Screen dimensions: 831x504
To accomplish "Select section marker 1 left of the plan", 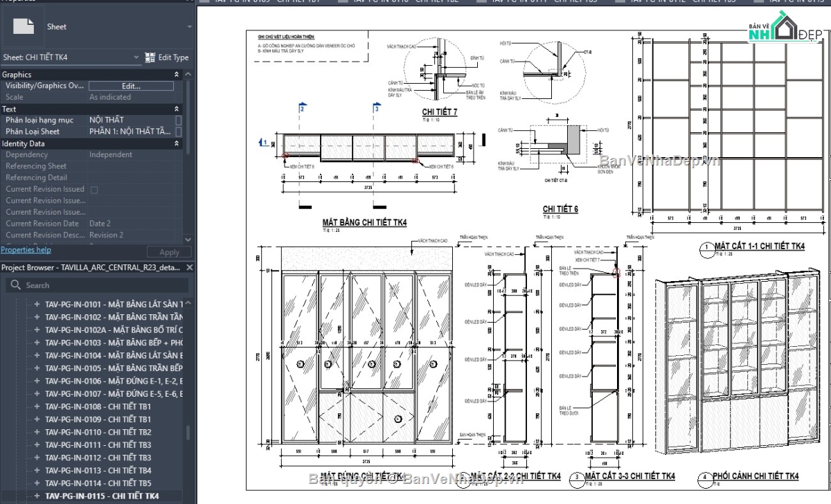I will (264, 143).
